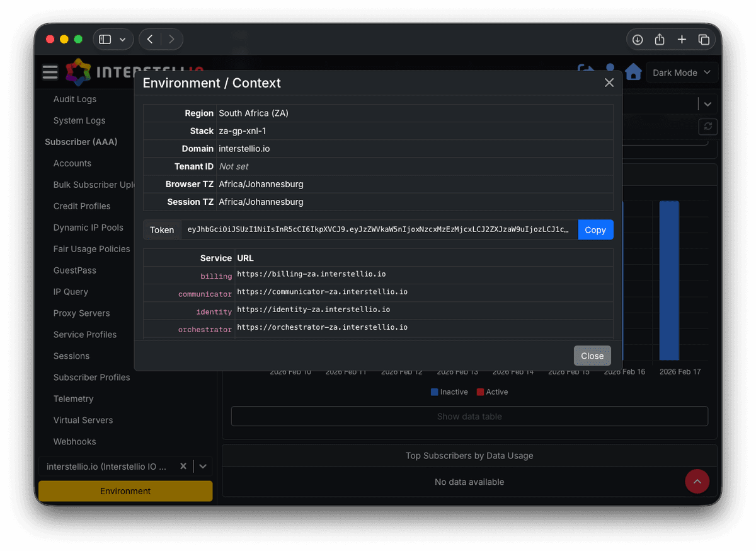This screenshot has height=551, width=756.
Task: Toggle Safari sidebar visibility
Action: coord(105,40)
